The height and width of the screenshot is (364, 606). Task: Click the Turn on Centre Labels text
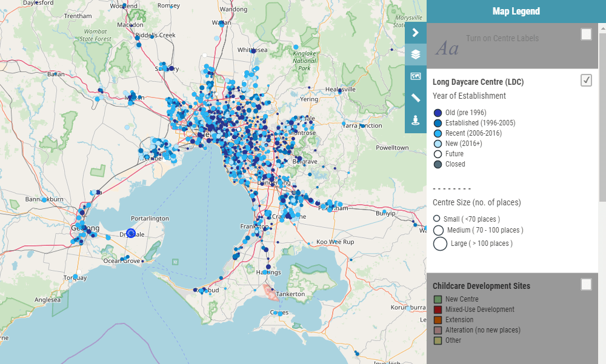(502, 38)
